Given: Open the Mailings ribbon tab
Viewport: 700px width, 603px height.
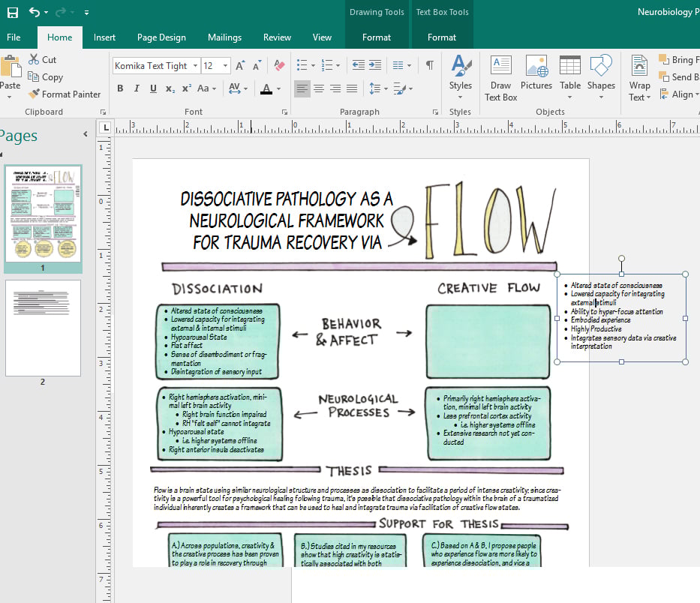Looking at the screenshot, I should click(x=224, y=37).
